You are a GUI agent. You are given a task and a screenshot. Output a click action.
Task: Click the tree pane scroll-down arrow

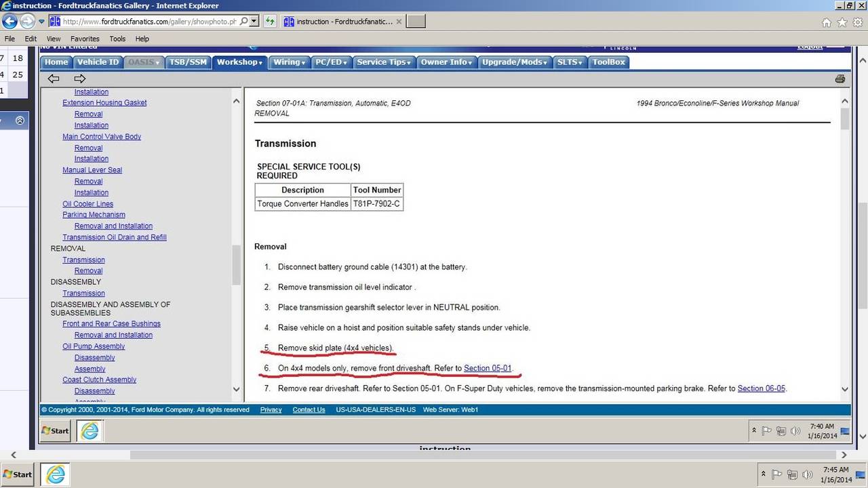click(236, 389)
